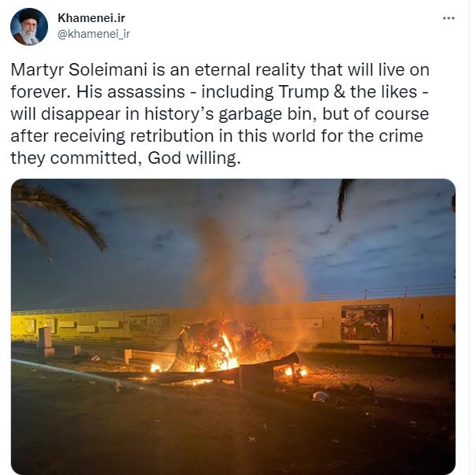The height and width of the screenshot is (475, 476).
Task: Open the Khamenei.ir display name link
Action: click(91, 18)
